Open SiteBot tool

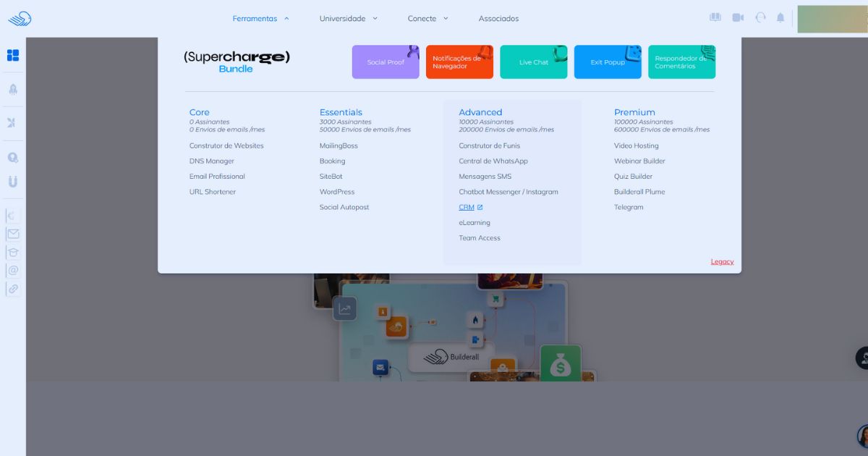pos(331,176)
